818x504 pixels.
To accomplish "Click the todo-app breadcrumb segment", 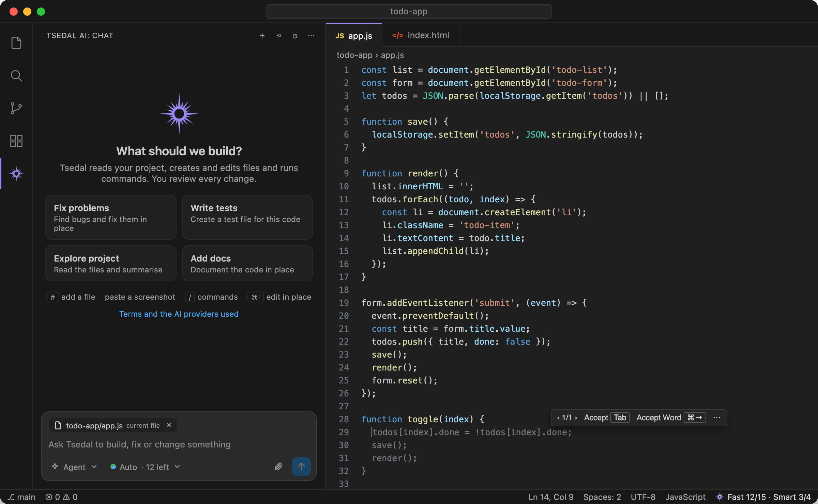I will pyautogui.click(x=354, y=55).
